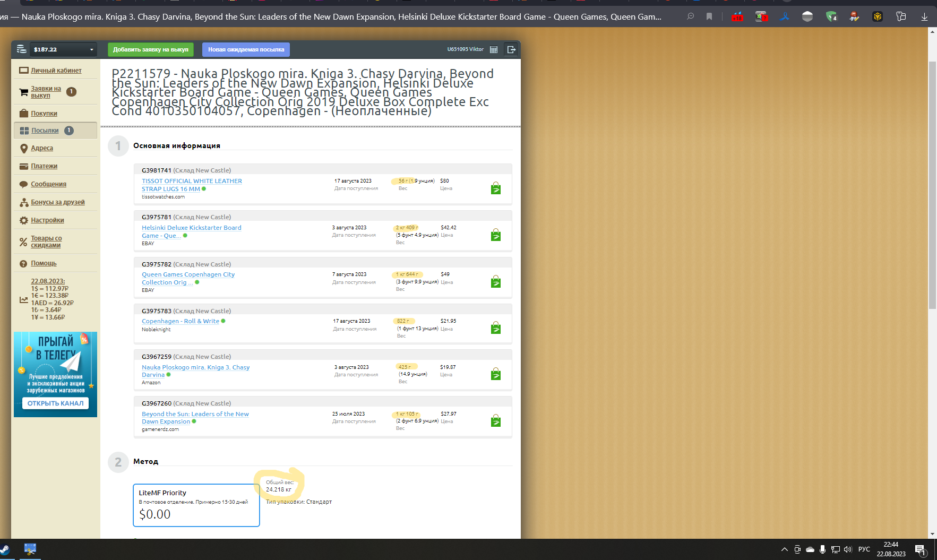Click 'Новая ожидаемая посылка' button
Image resolution: width=937 pixels, height=560 pixels.
pyautogui.click(x=246, y=49)
